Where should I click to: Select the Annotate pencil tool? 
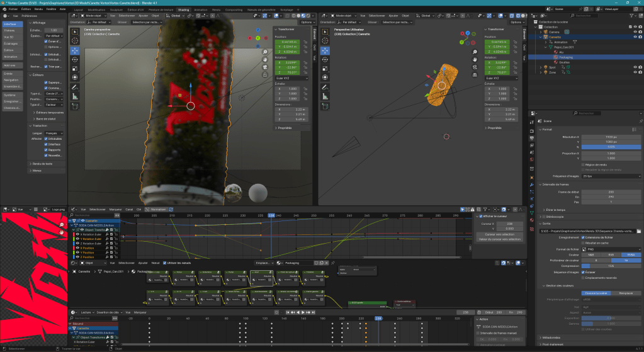[x=75, y=87]
